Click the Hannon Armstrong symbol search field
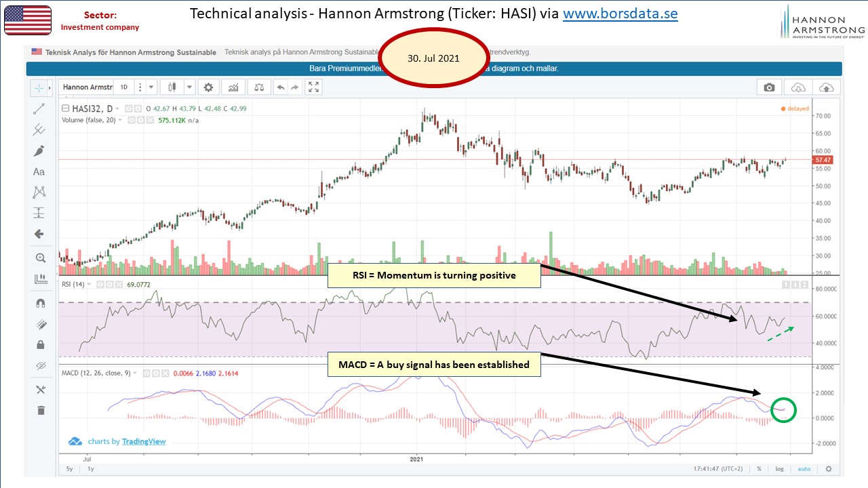The height and width of the screenshot is (488, 868). coord(87,87)
